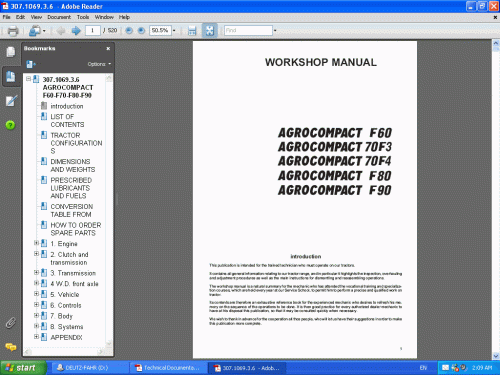Select the LIST OF CONTENTS bookmark
The height and width of the screenshot is (375, 500).
67,120
